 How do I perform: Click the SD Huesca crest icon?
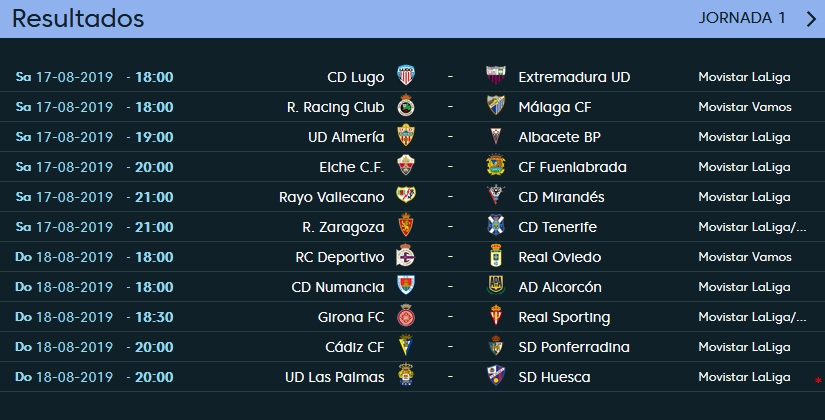pos(496,375)
